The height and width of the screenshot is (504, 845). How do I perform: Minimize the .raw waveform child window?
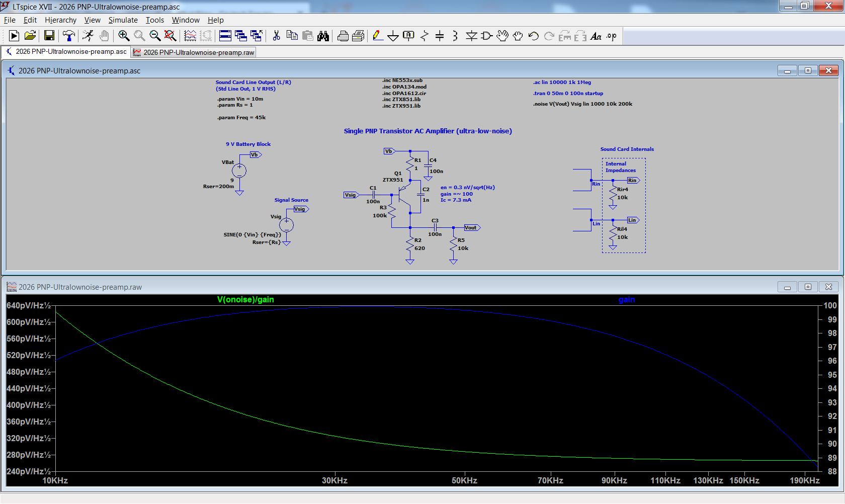tap(787, 287)
